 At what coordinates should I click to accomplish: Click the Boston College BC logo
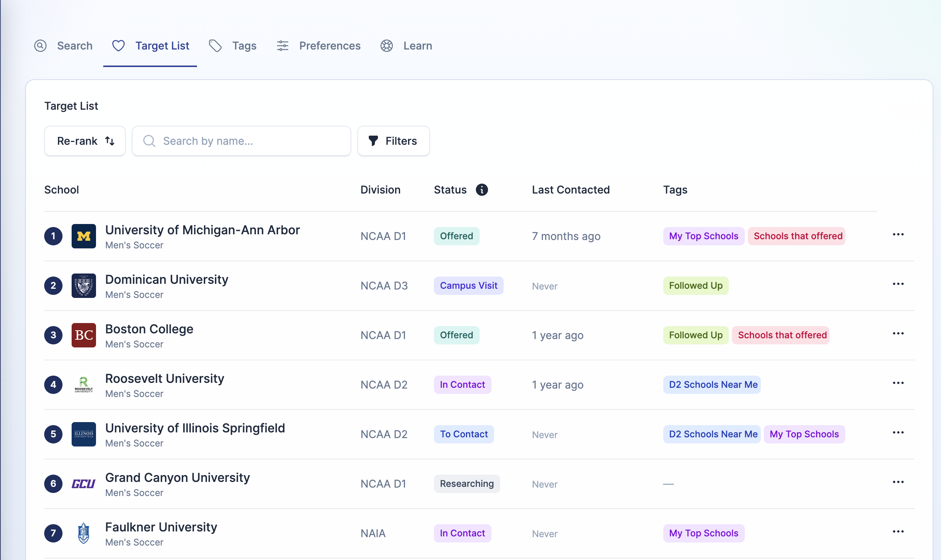84,335
